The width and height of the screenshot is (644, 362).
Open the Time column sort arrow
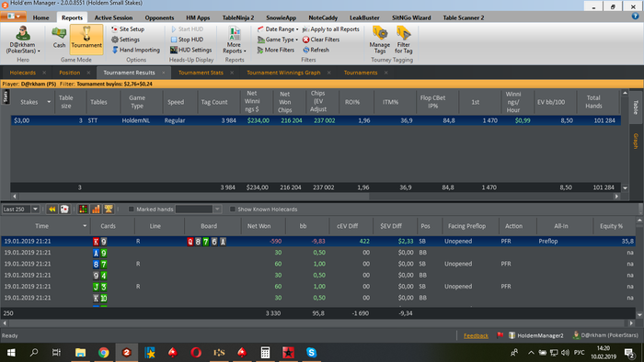pyautogui.click(x=85, y=226)
